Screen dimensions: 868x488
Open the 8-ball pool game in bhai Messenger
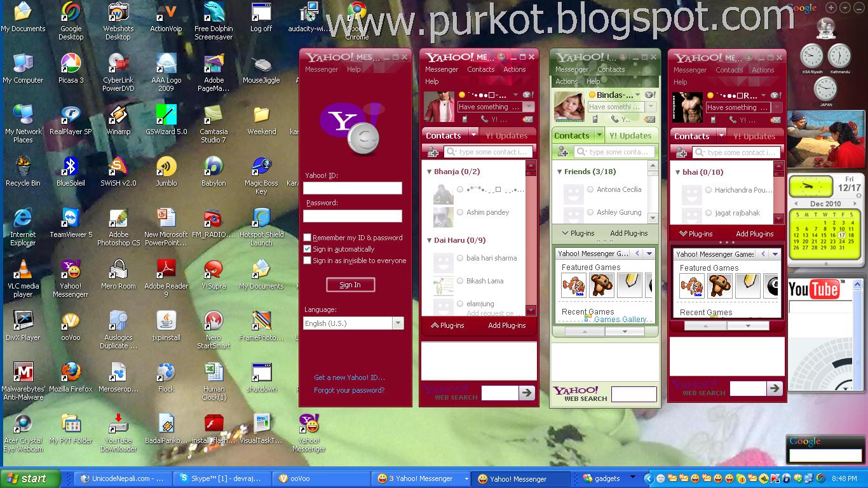771,286
